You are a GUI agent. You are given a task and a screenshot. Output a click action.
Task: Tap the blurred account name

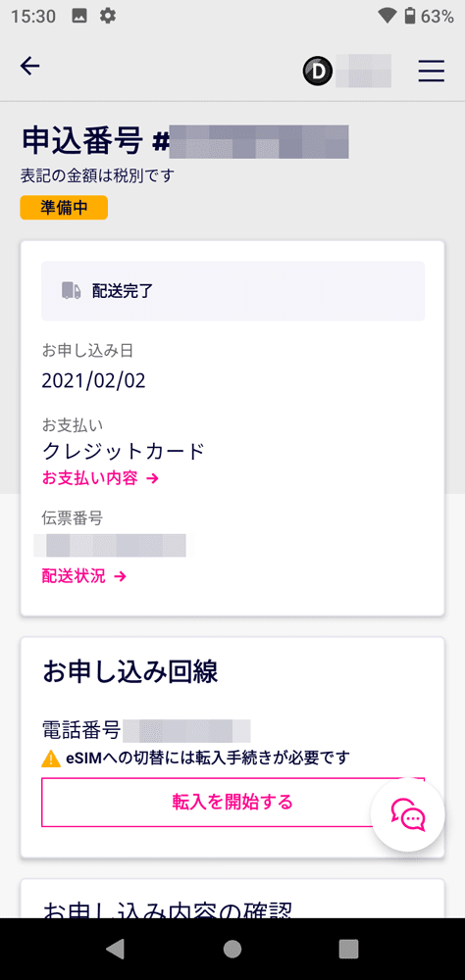[364, 71]
